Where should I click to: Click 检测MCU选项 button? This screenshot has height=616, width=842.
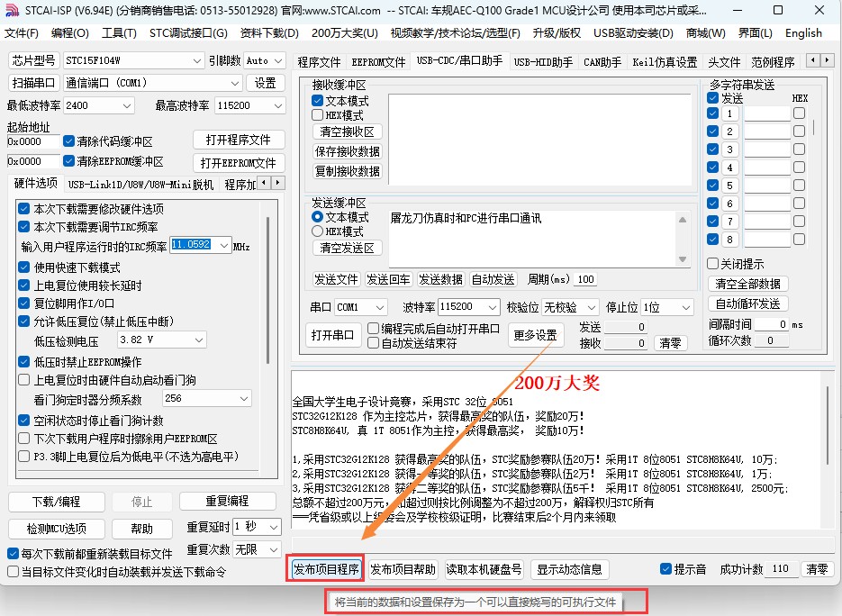point(57,529)
